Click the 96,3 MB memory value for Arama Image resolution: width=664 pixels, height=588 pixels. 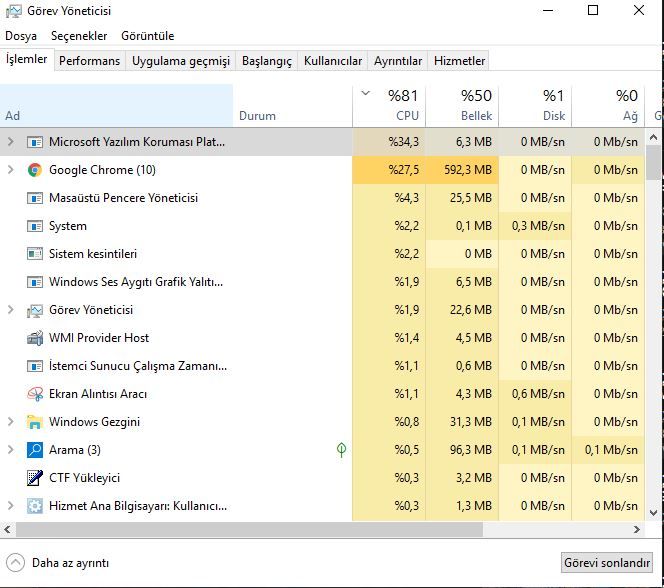(x=462, y=450)
